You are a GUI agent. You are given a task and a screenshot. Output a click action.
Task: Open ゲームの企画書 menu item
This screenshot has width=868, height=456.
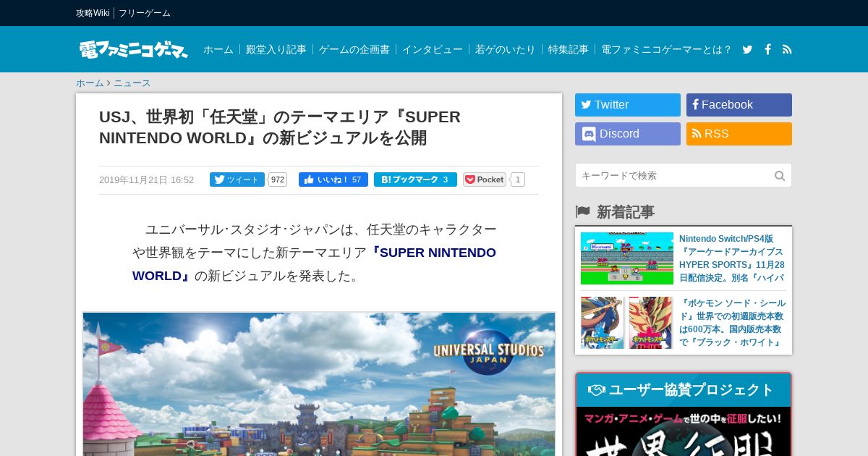pyautogui.click(x=354, y=49)
